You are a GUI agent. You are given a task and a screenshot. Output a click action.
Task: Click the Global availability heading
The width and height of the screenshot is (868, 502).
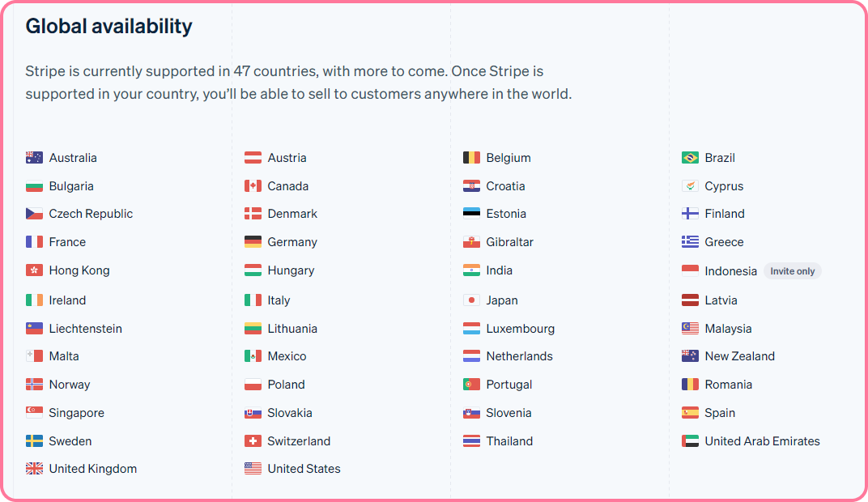pos(108,26)
